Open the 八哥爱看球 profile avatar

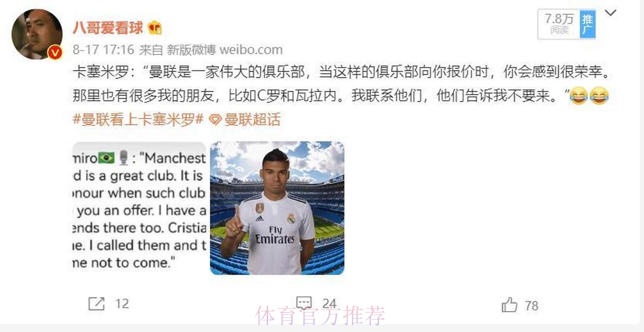(37, 34)
